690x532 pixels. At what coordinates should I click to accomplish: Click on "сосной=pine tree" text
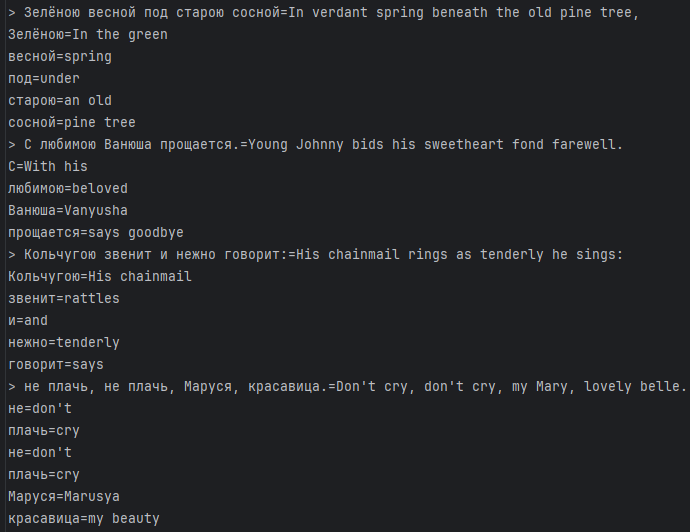pos(72,122)
